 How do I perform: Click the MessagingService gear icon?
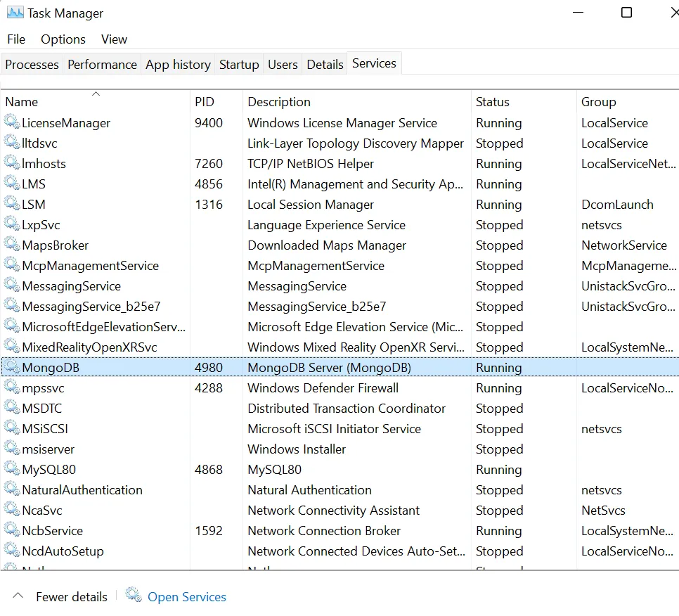point(12,285)
